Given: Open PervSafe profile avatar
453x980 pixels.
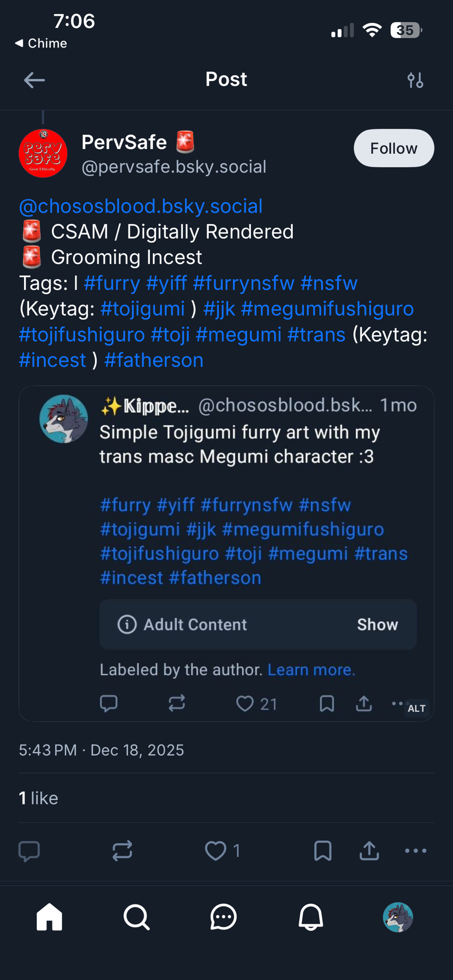Looking at the screenshot, I should click(x=43, y=153).
